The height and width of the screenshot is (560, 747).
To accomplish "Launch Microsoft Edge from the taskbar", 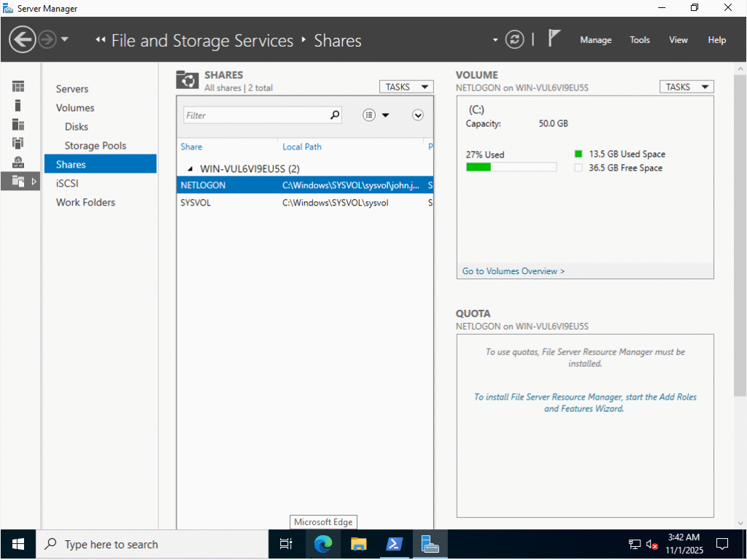I will click(322, 544).
